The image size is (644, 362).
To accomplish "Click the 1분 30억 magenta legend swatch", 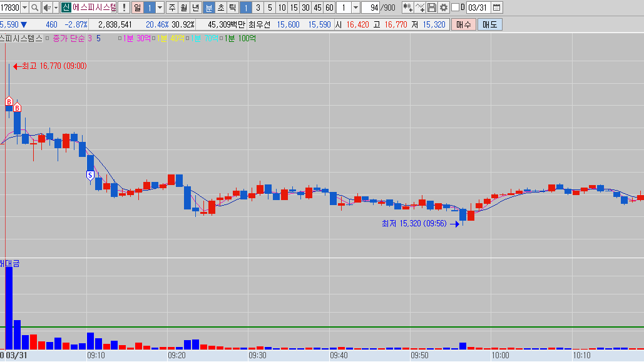I will [x=119, y=38].
